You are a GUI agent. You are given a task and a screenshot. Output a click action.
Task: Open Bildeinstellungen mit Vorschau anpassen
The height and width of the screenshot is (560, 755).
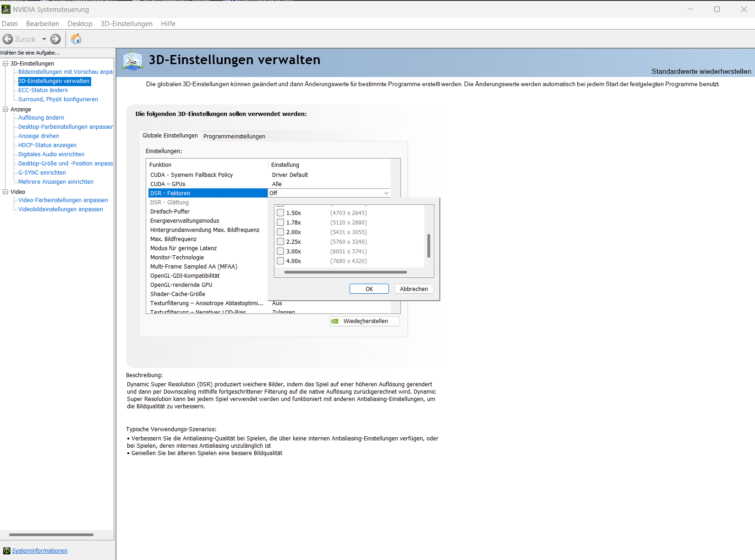pos(66,72)
